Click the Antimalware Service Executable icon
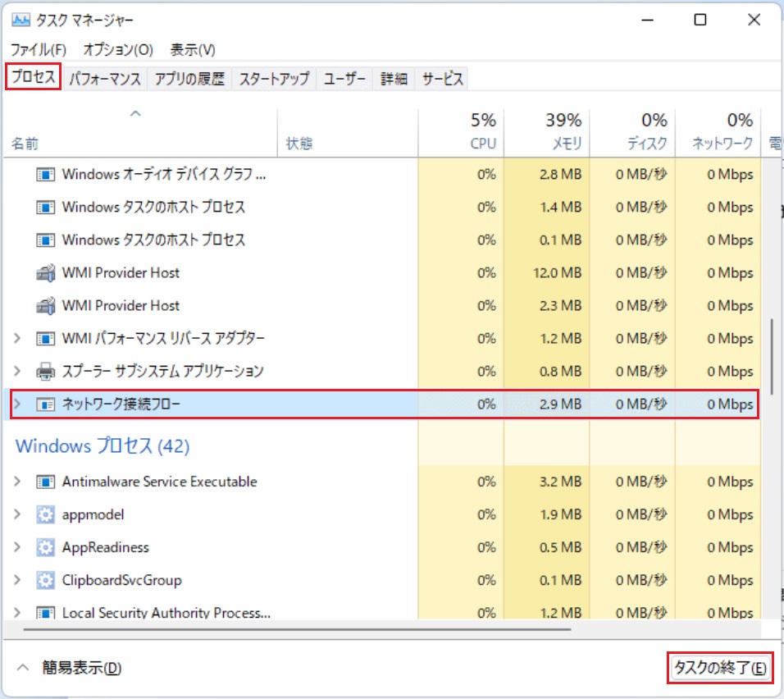 (45, 482)
